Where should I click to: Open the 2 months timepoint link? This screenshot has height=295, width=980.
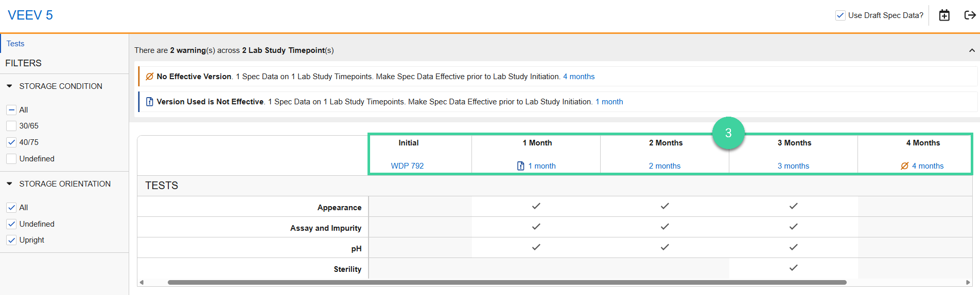664,166
